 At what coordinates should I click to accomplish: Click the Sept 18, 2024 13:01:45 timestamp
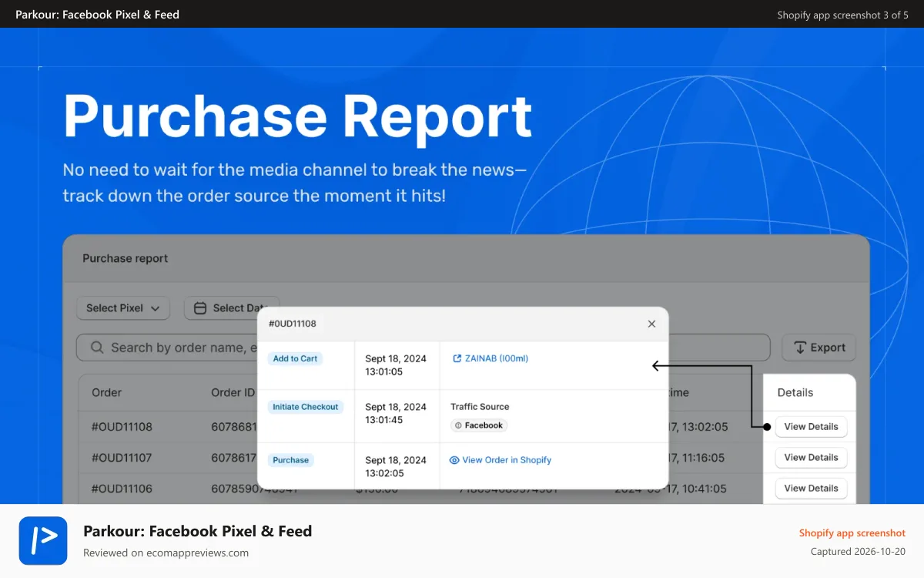tap(396, 413)
